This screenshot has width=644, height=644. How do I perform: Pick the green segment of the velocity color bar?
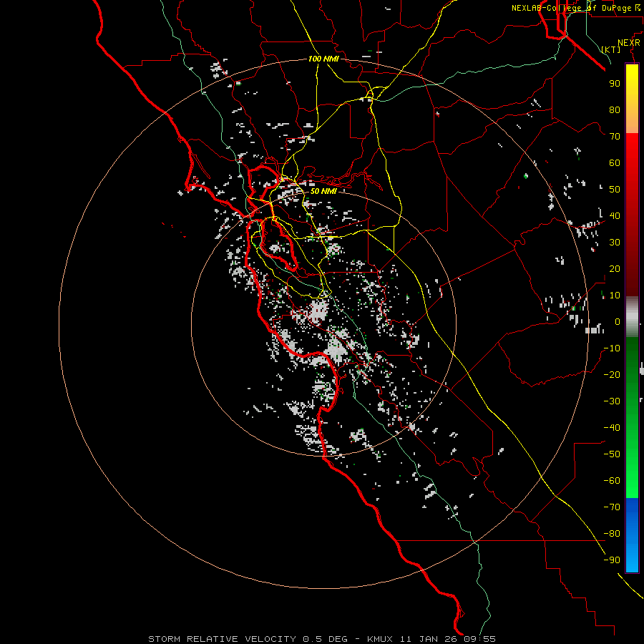[x=632, y=418]
